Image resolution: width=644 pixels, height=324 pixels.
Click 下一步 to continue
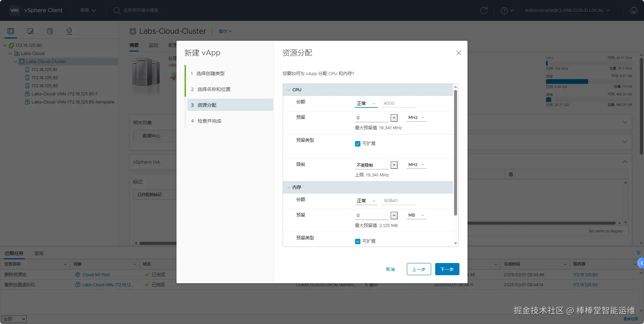pyautogui.click(x=447, y=269)
